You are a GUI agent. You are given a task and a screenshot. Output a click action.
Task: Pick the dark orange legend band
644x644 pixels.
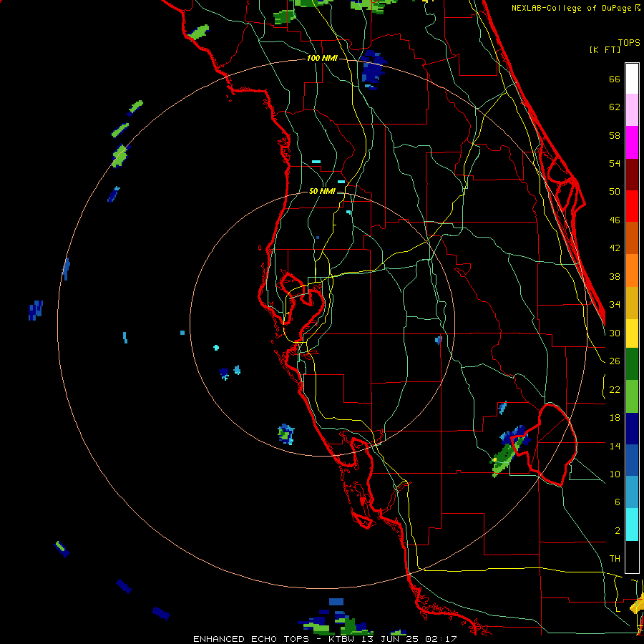(632, 238)
